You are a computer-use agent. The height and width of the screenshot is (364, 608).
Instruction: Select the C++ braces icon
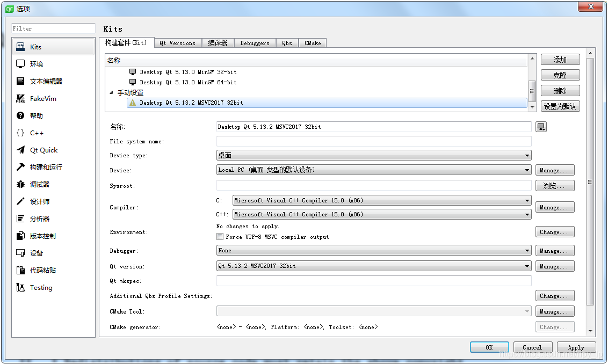(x=20, y=133)
